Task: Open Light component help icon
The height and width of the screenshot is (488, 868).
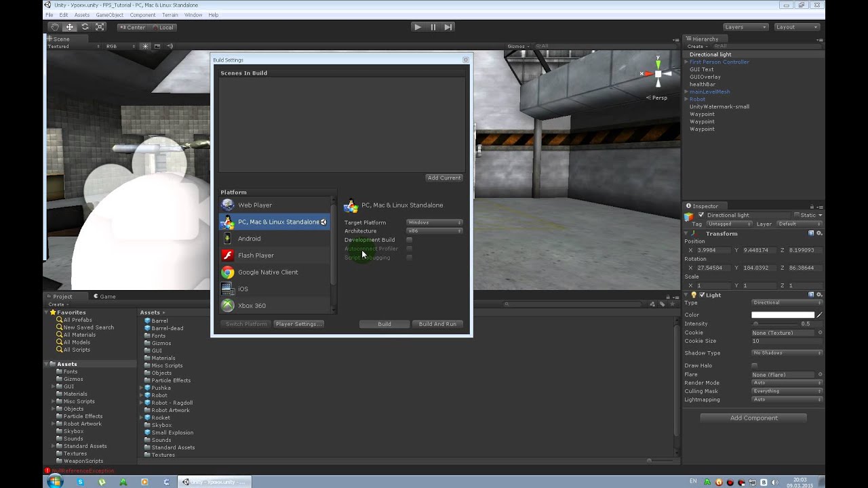Action: pos(811,295)
